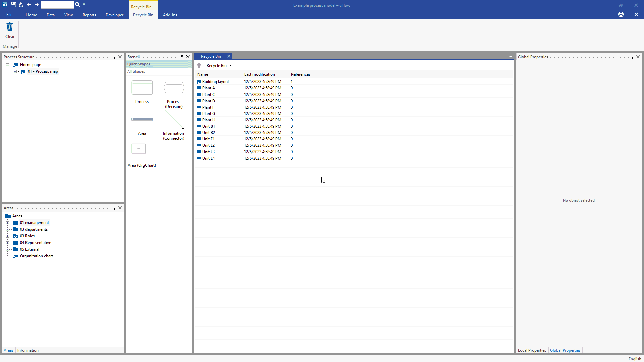Sort by the Last modification column header
Viewport: 644px width, 362px height.
click(x=259, y=74)
